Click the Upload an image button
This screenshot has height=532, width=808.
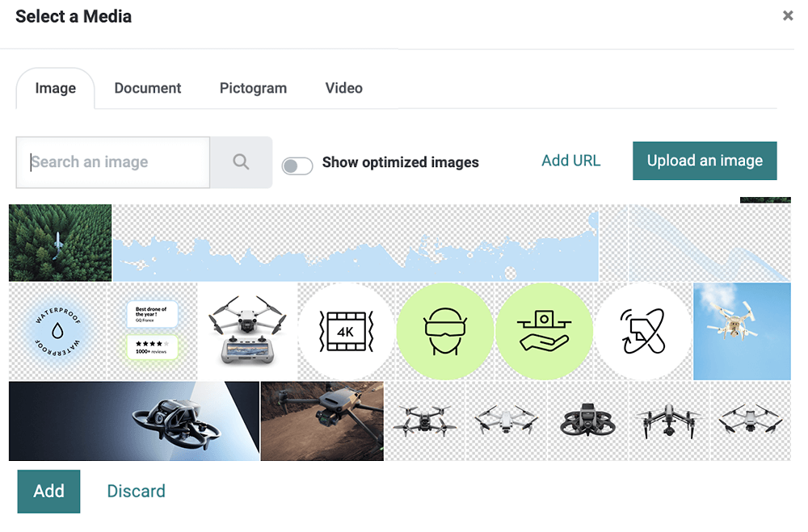pyautogui.click(x=704, y=161)
